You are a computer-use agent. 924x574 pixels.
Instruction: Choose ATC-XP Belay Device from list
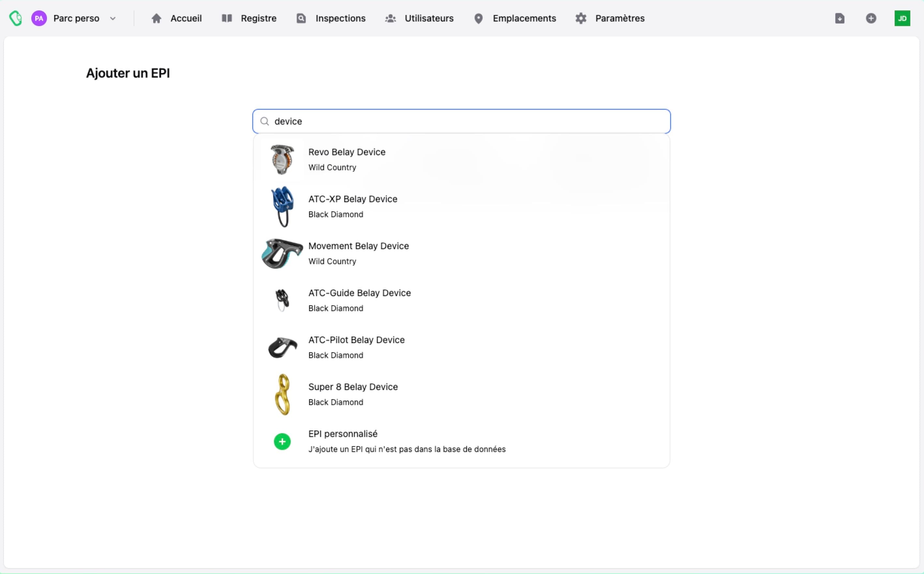352,199
